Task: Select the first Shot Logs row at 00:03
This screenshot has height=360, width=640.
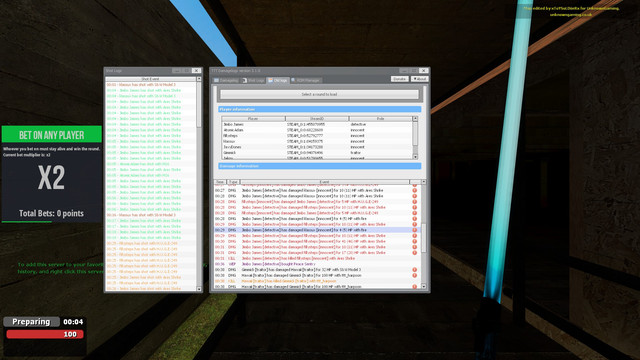Action: (x=151, y=84)
